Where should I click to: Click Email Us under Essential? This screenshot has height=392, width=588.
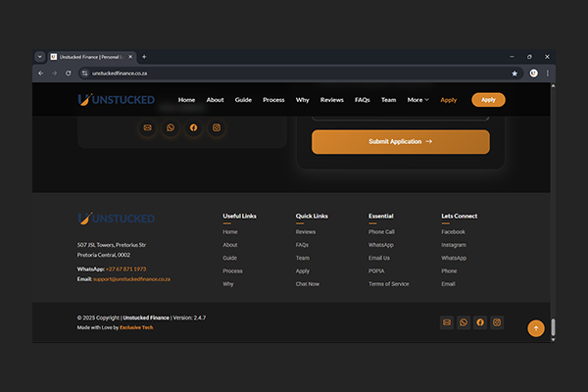pos(379,258)
